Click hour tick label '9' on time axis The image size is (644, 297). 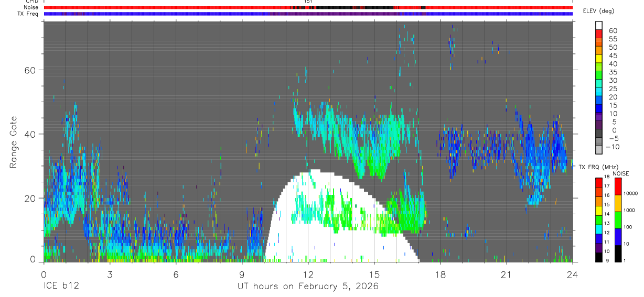[x=242, y=274]
